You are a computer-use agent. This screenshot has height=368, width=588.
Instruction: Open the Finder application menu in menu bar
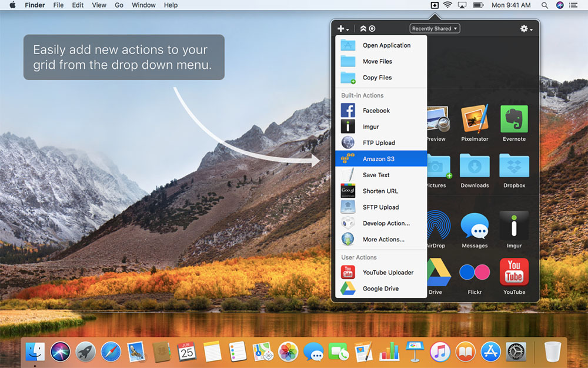(x=35, y=5)
